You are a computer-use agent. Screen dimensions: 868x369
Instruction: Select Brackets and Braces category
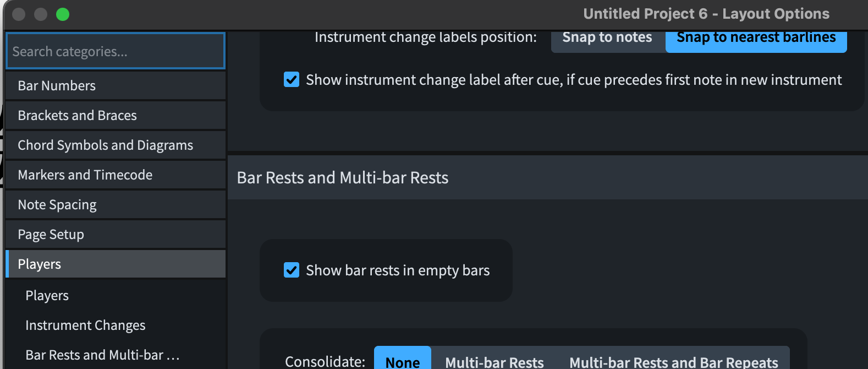click(x=116, y=115)
